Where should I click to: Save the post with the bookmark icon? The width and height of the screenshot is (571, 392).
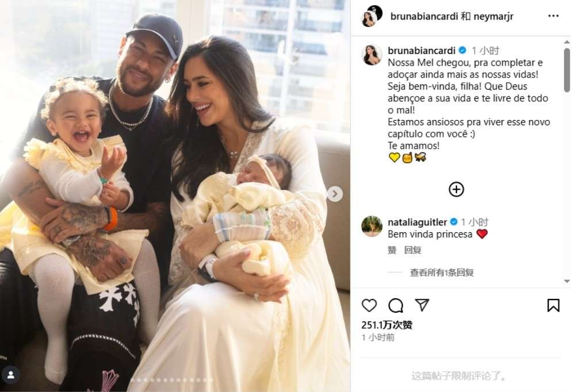point(553,305)
